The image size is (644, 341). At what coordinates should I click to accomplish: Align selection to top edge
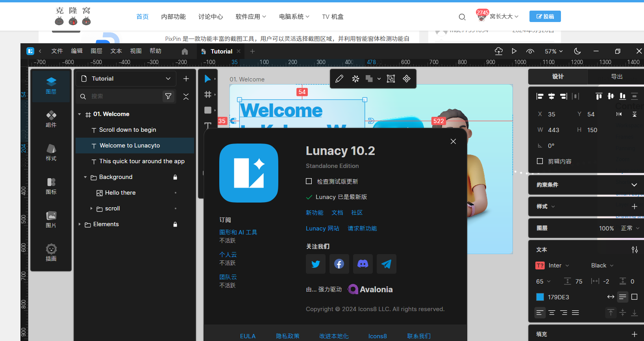click(599, 96)
